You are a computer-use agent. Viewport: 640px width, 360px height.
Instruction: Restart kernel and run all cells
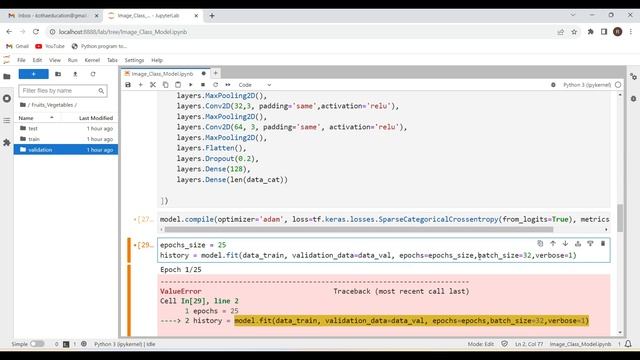click(228, 85)
